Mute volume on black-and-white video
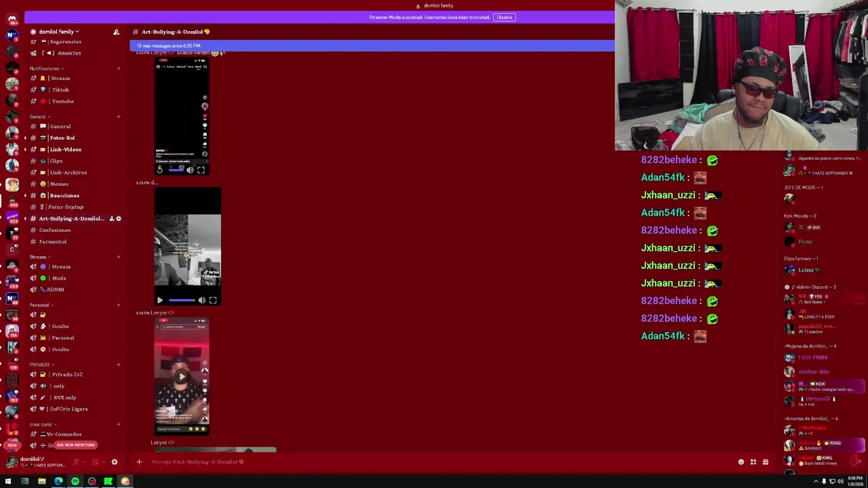Viewport: 868px width, 488px height. pos(201,300)
